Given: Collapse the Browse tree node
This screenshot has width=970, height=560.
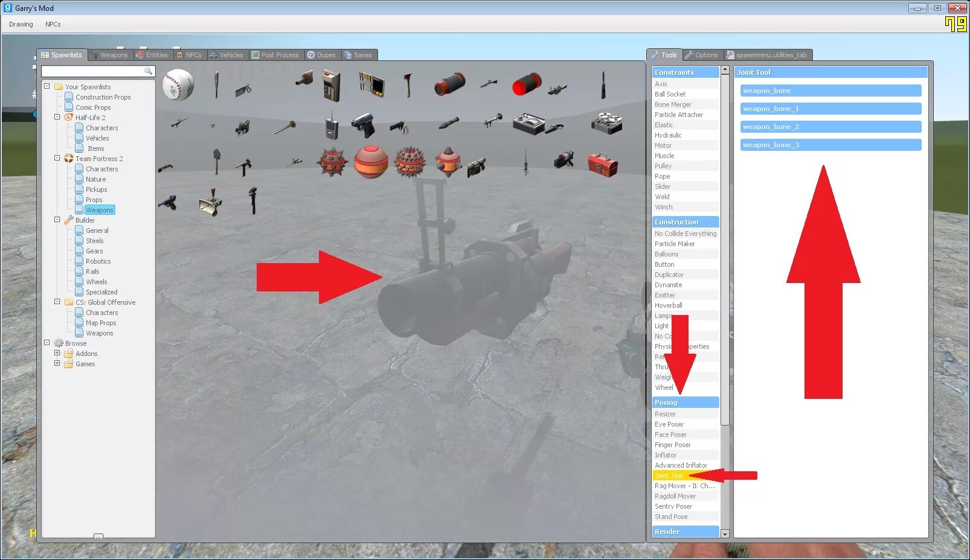Looking at the screenshot, I should [47, 343].
